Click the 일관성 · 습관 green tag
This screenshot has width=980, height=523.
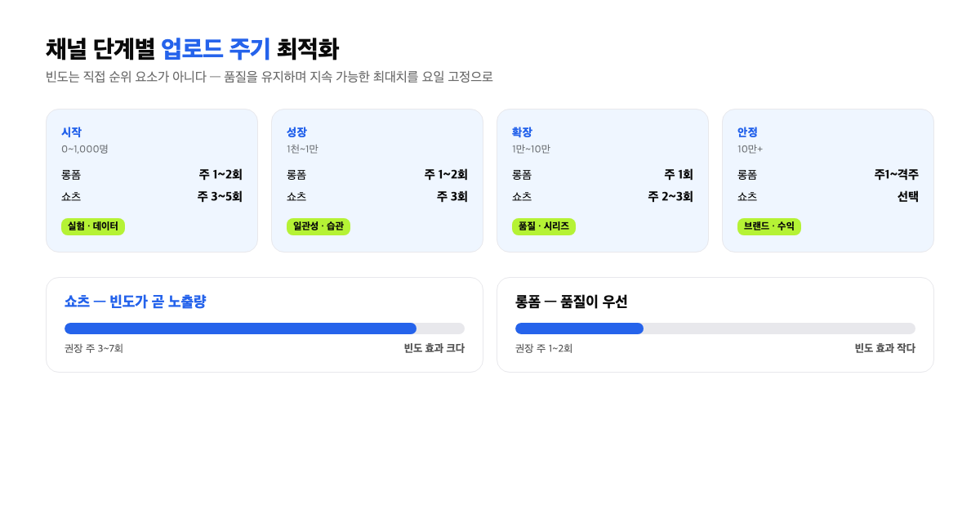point(318,226)
